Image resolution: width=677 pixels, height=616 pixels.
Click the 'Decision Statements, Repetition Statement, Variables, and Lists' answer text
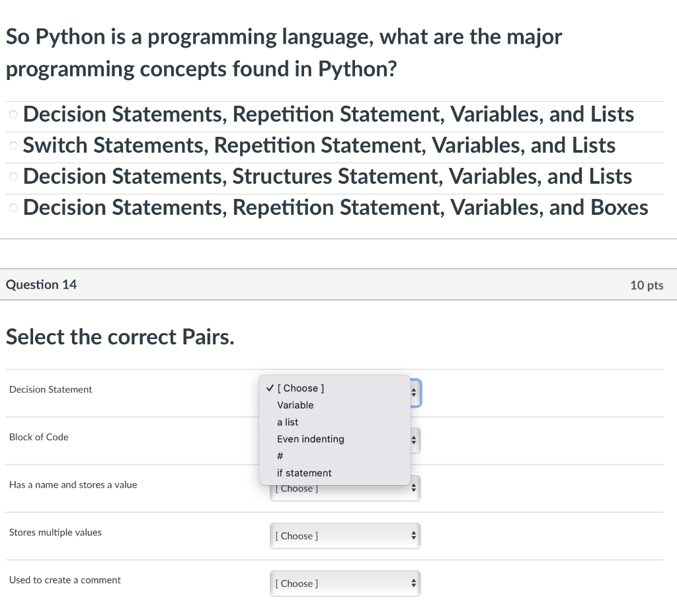coord(328,114)
